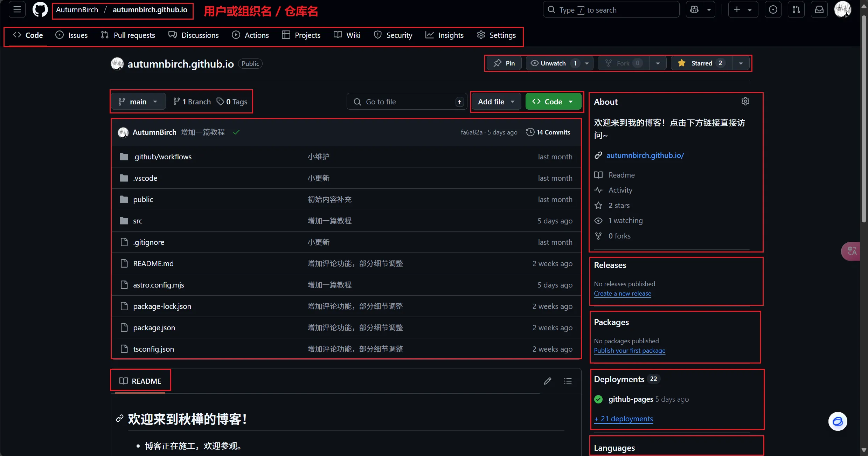This screenshot has height=456, width=868.
Task: Open the Pull requests icon in header
Action: pos(796,10)
